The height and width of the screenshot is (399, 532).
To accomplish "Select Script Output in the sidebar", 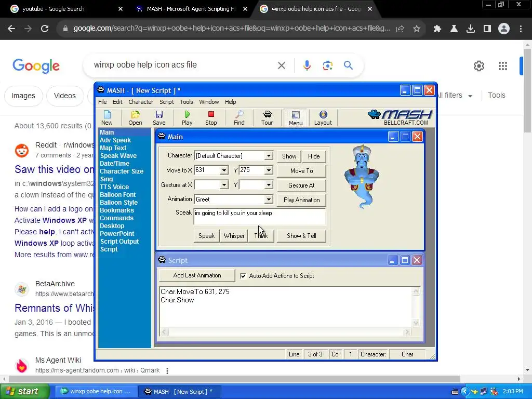I will [x=119, y=242].
